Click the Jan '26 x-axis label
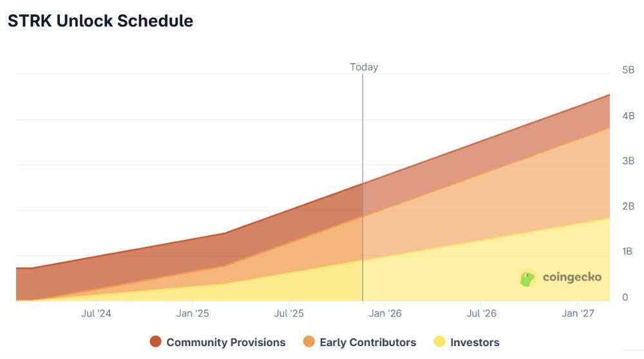Viewport: 644px width, 359px height. tap(386, 314)
